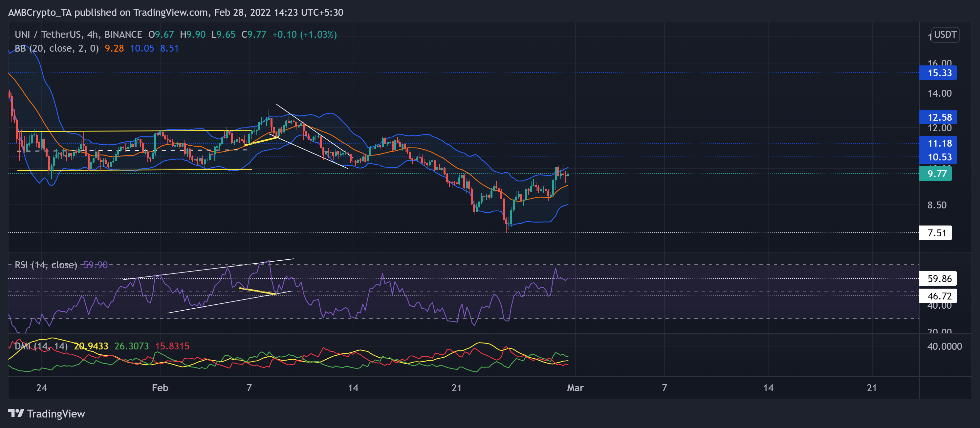Viewport: 980px width, 428px height.
Task: Click the orange BB basis value 9.28
Action: click(x=114, y=48)
